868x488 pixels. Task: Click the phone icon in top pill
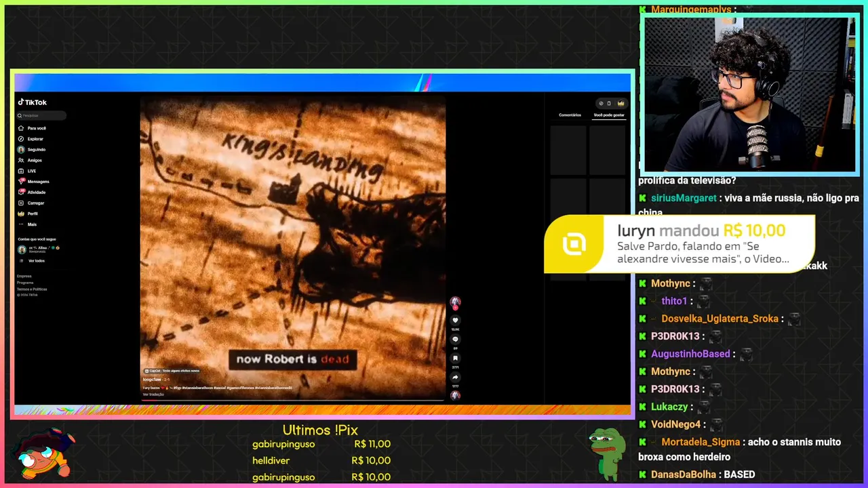point(609,104)
